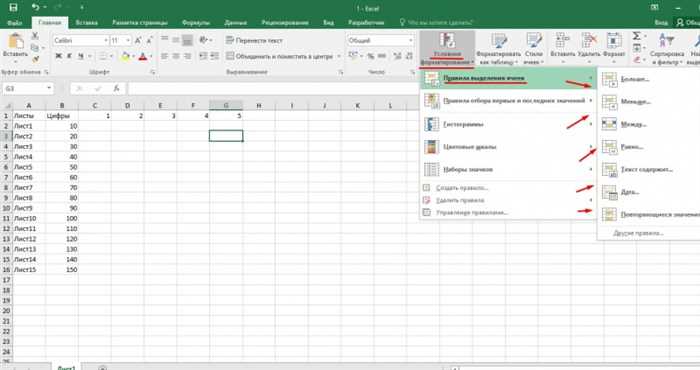
Task: Select the Лист1 sheet tab
Action: coord(66,367)
